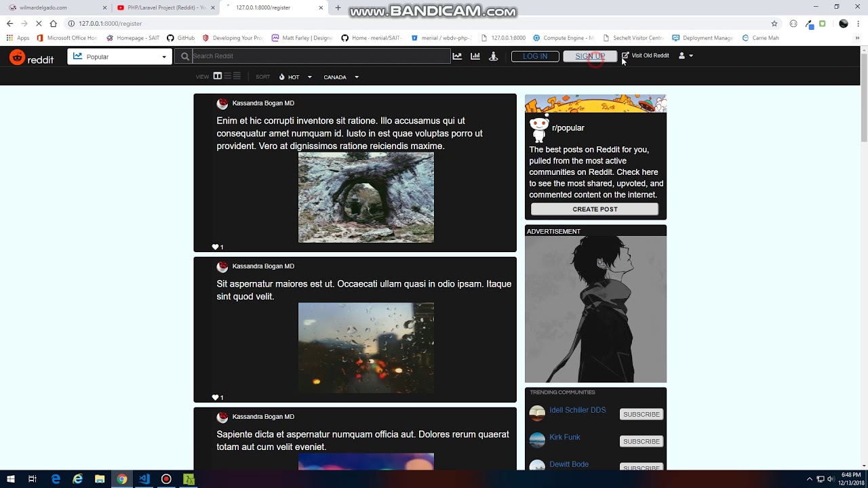This screenshot has height=488, width=868.
Task: Like the post with rock arch image
Action: tap(216, 247)
